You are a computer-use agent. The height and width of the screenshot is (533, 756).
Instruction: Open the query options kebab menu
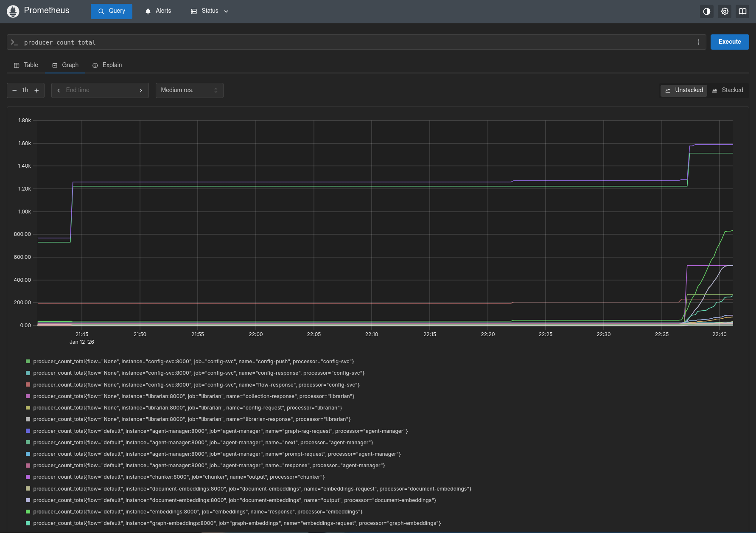click(698, 42)
